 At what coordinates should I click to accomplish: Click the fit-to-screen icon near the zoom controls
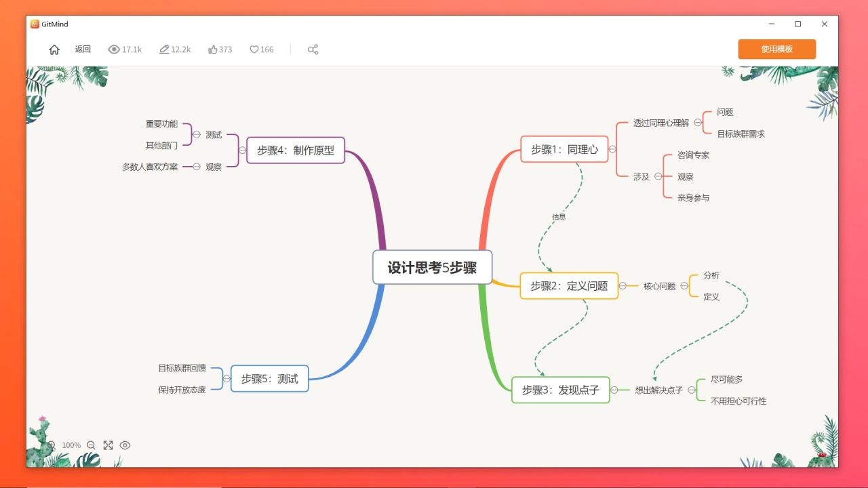click(108, 445)
